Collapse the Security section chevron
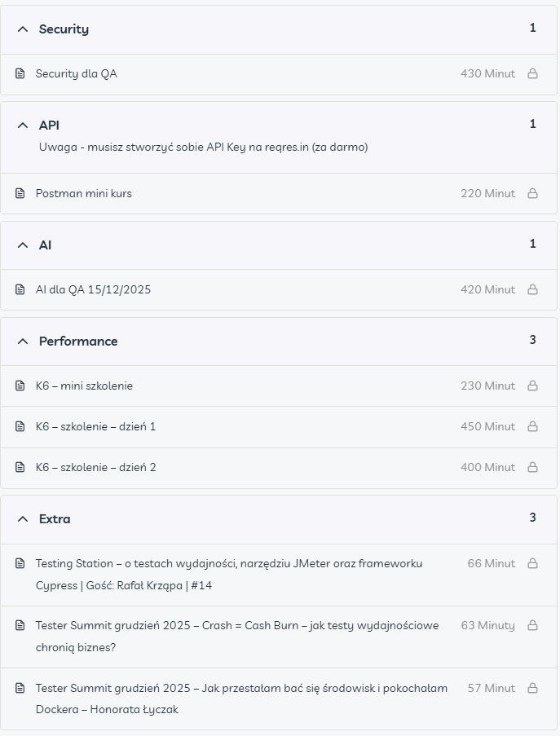The height and width of the screenshot is (736, 560). point(23,29)
